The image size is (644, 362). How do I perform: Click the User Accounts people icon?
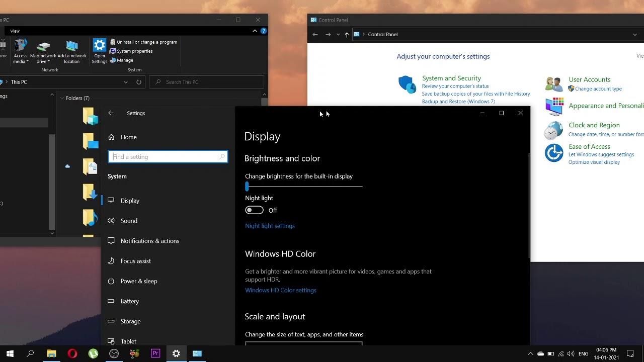pos(554,84)
